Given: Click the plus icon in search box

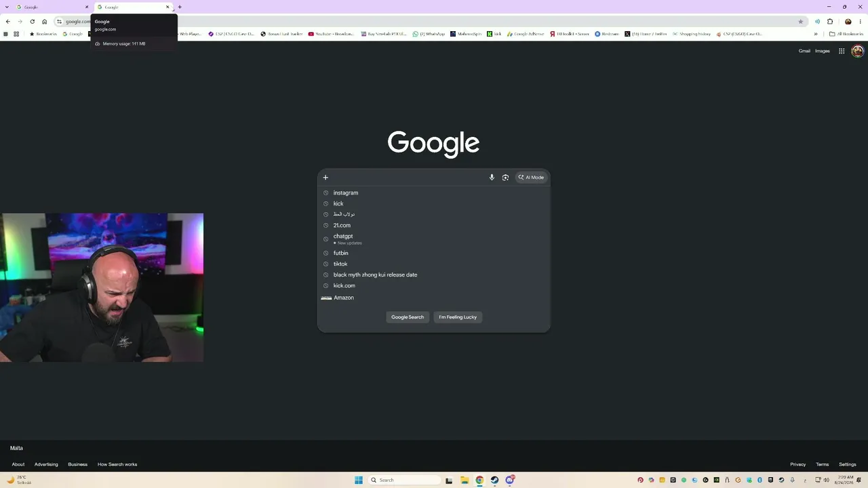Looking at the screenshot, I should [325, 178].
